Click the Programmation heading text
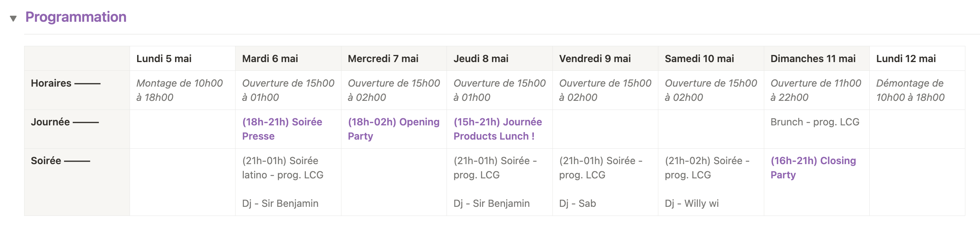980x227 pixels. pos(76,17)
